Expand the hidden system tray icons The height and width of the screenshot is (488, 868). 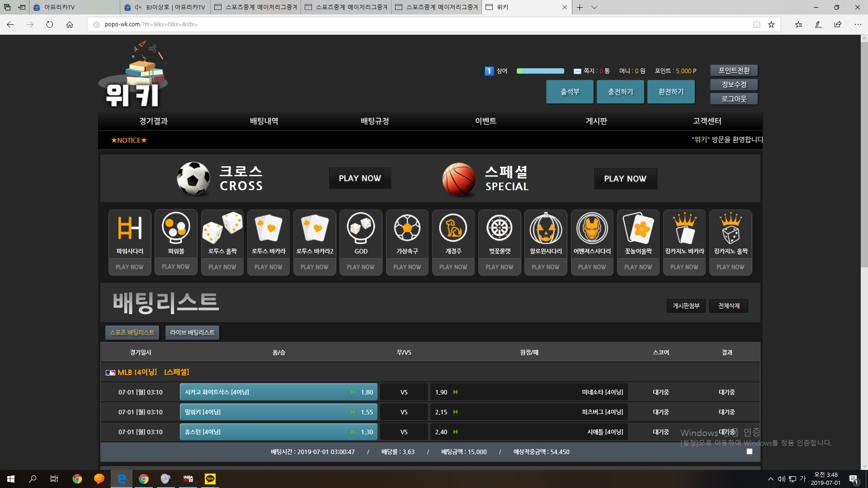(770, 479)
